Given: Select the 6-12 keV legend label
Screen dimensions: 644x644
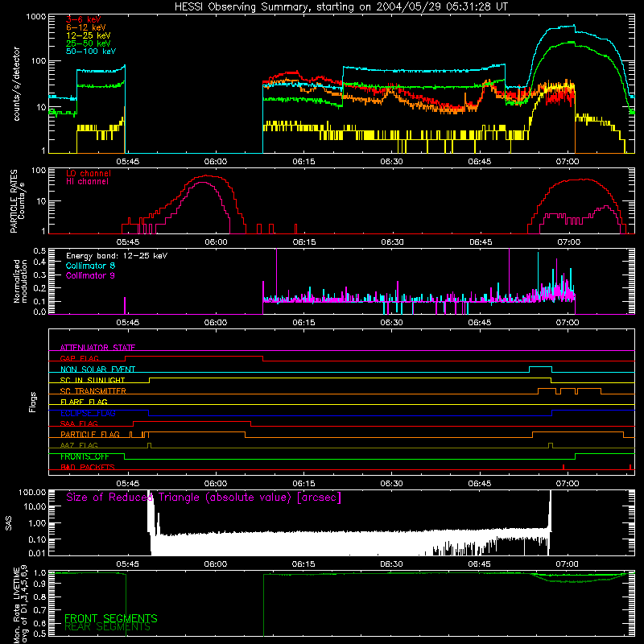Looking at the screenshot, I should [86, 27].
